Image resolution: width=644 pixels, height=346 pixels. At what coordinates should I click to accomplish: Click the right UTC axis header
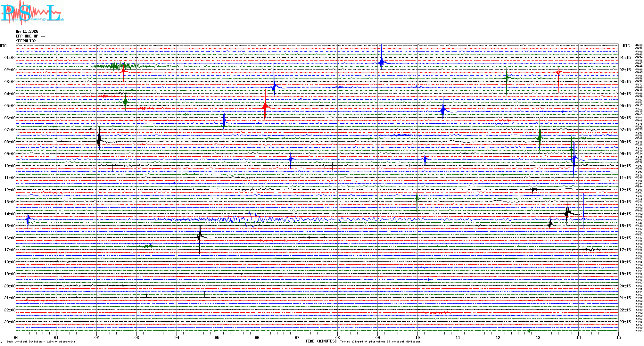[x=626, y=46]
